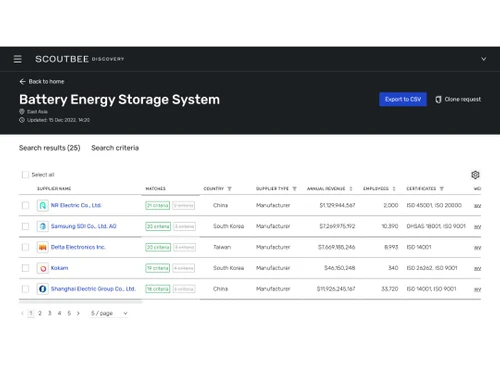
Task: Click the updated time clock icon
Action: pyautogui.click(x=22, y=120)
